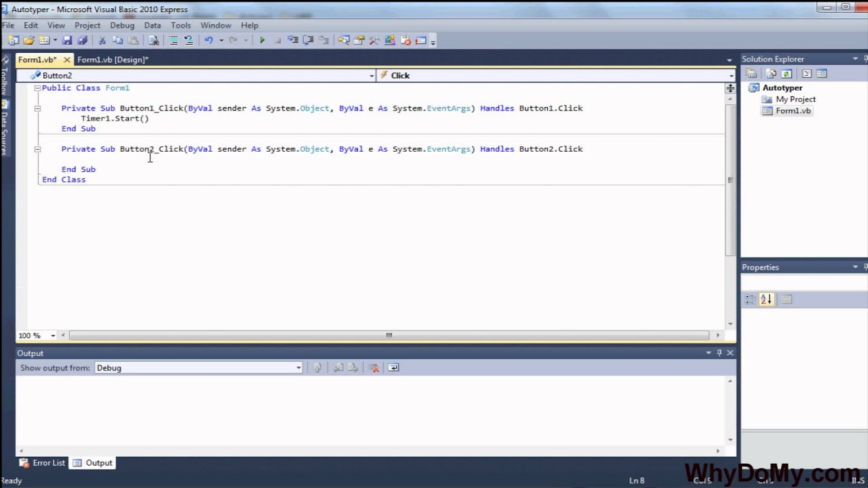Screen dimensions: 868x488
Task: Open the Help menu
Action: [249, 25]
